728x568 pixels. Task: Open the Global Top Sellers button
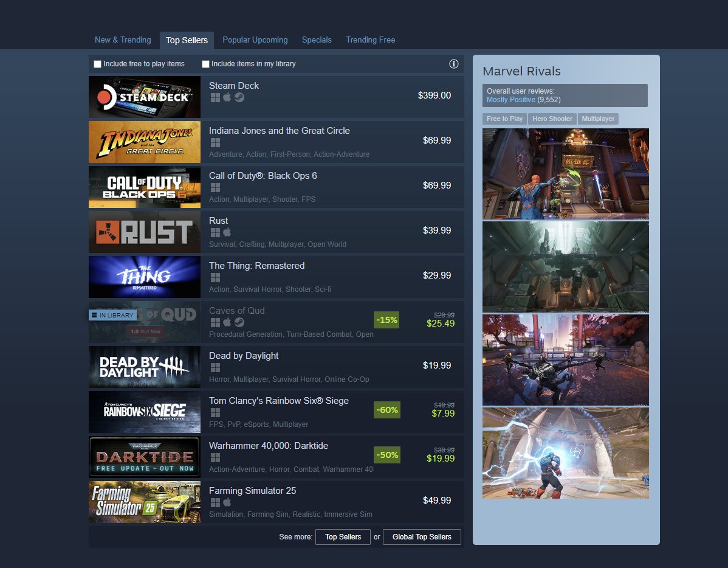[422, 537]
